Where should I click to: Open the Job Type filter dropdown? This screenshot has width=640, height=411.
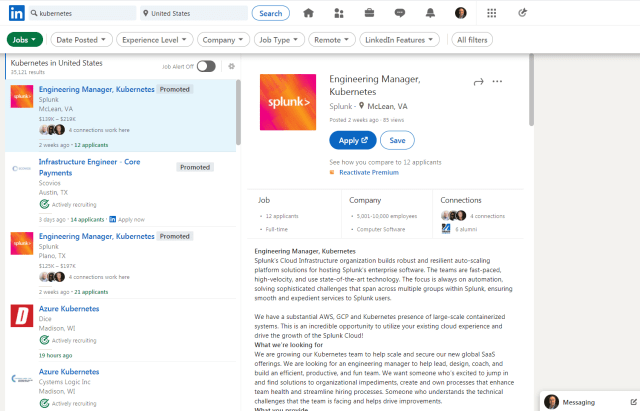279,40
